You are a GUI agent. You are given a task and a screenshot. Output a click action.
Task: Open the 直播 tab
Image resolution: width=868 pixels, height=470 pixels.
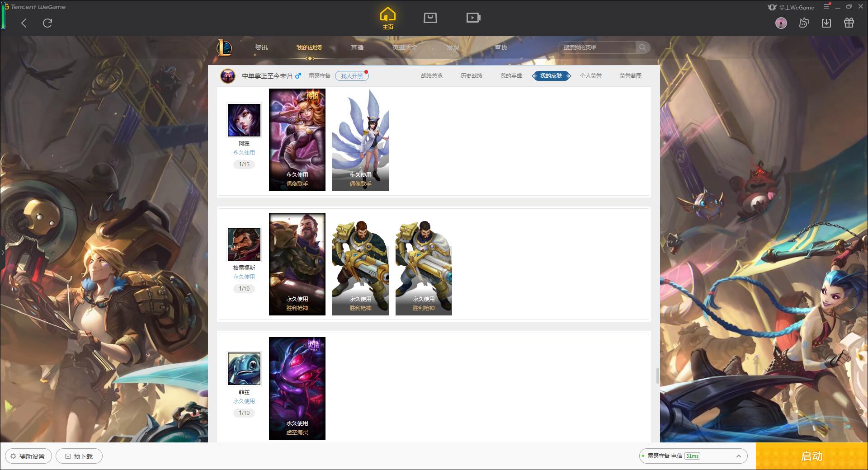[357, 47]
